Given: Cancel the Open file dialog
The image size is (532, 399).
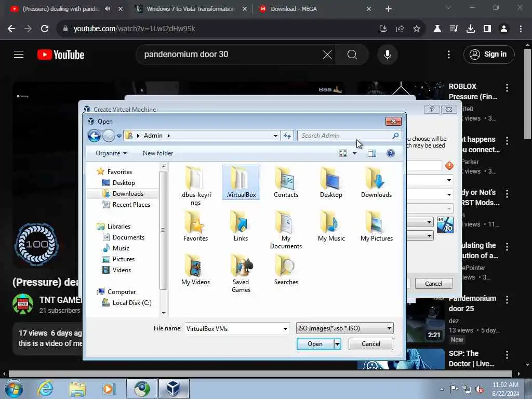Looking at the screenshot, I should pos(371,344).
